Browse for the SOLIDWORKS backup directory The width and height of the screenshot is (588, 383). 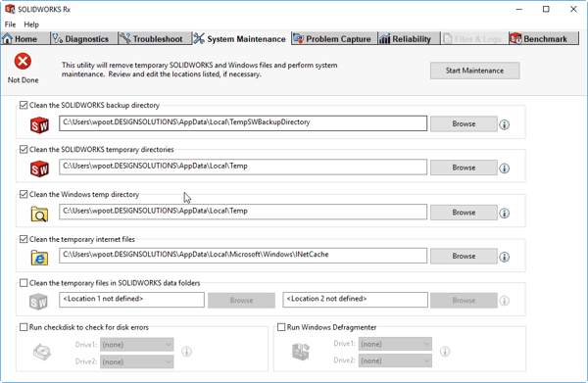coord(464,123)
